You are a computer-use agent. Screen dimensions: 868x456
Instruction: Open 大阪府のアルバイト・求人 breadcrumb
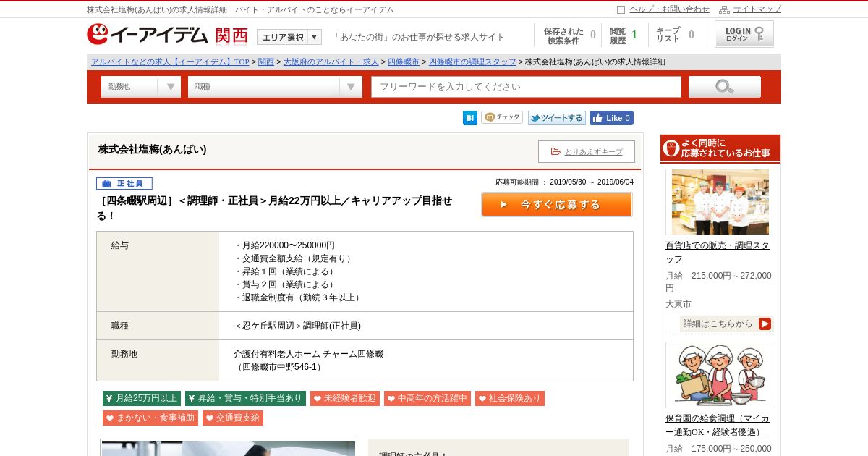pyautogui.click(x=331, y=62)
